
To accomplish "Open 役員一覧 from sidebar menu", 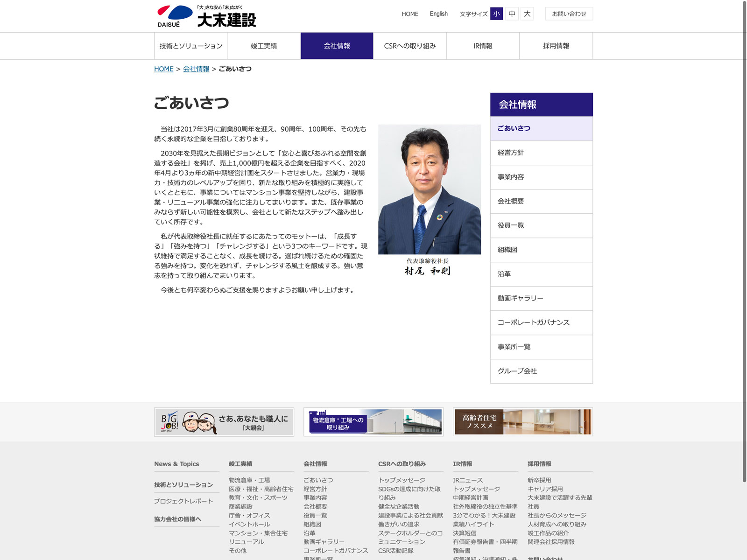I will pos(541,225).
